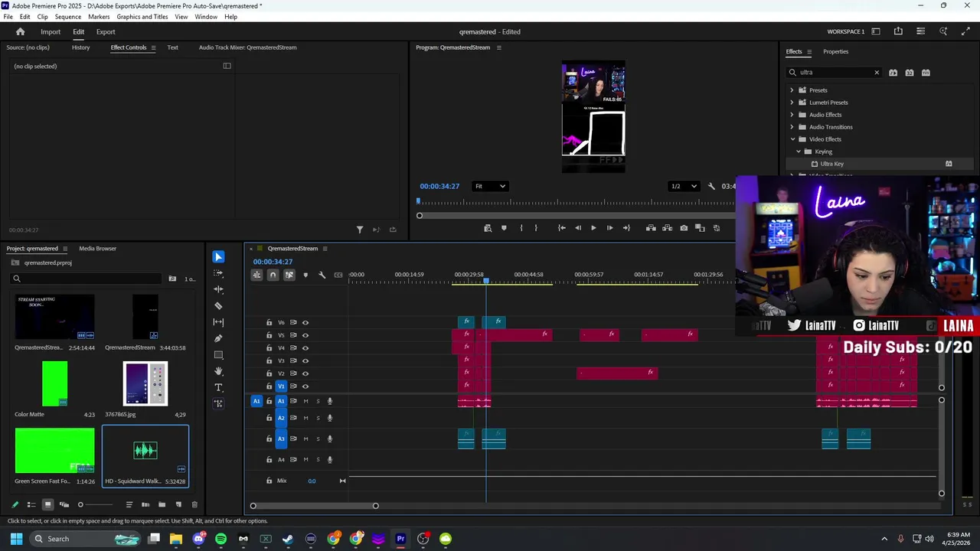The image size is (980, 551).
Task: Mute audio track A2
Action: (305, 418)
